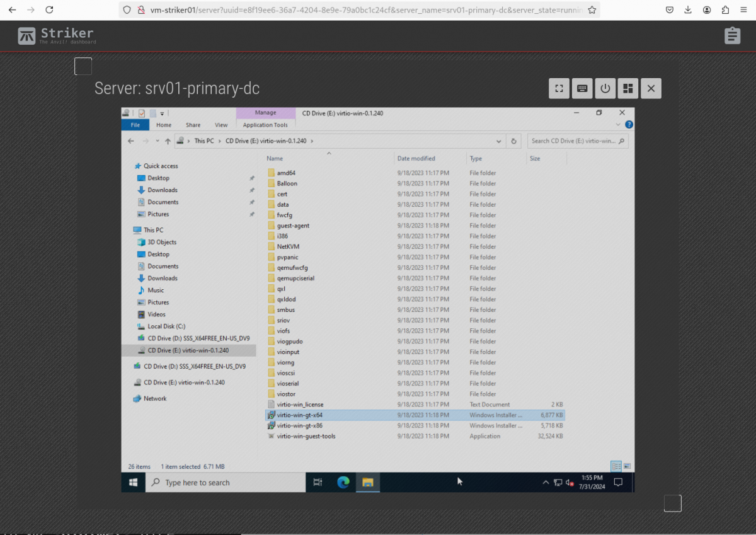Click the Striker clipboard icon in header

point(731,35)
